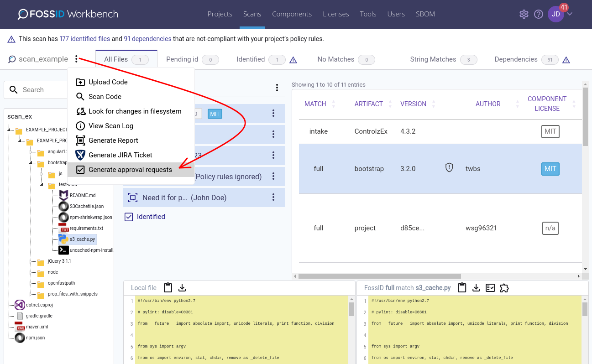
Task: Expand the node folder
Action: [31, 272]
